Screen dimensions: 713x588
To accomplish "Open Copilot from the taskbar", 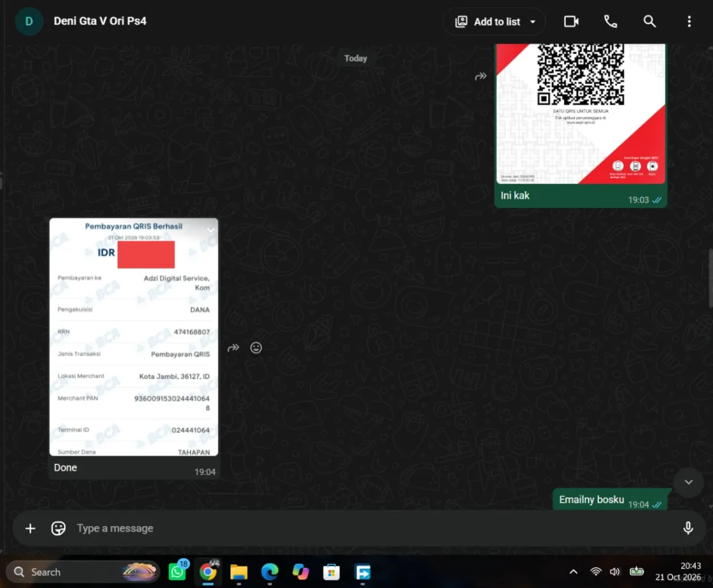I will [300, 572].
